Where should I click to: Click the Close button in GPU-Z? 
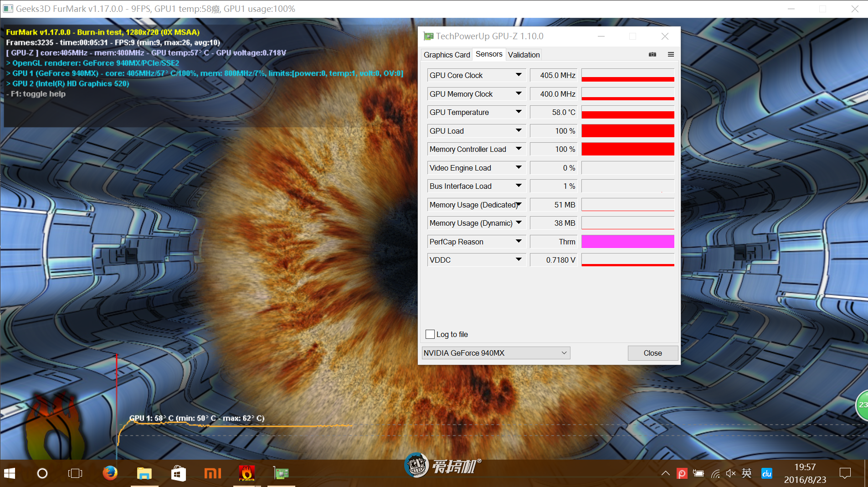(652, 353)
